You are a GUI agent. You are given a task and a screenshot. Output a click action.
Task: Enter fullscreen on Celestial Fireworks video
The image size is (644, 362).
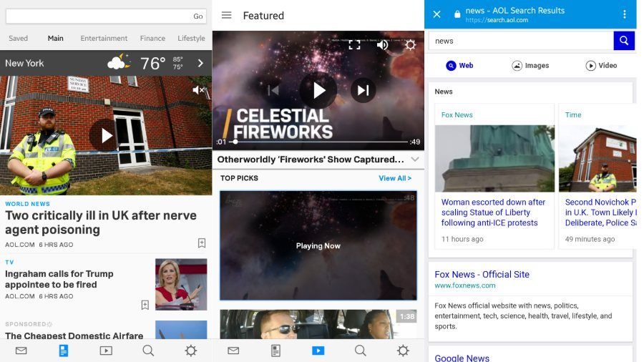point(354,44)
